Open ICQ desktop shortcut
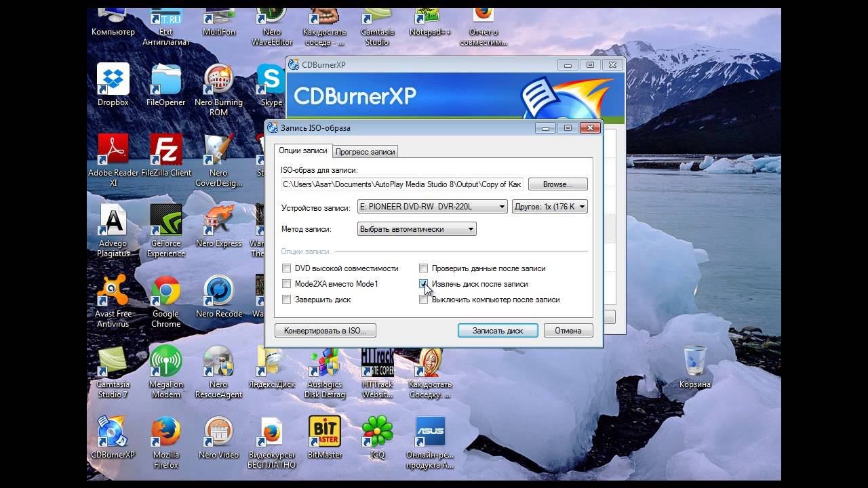 click(378, 437)
